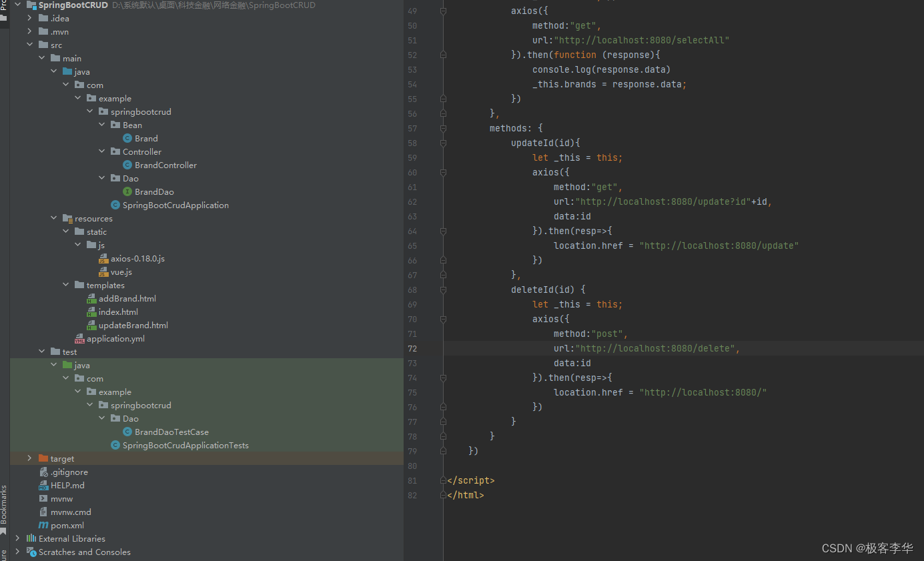Expand the target folder
This screenshot has height=561, width=924.
click(29, 458)
